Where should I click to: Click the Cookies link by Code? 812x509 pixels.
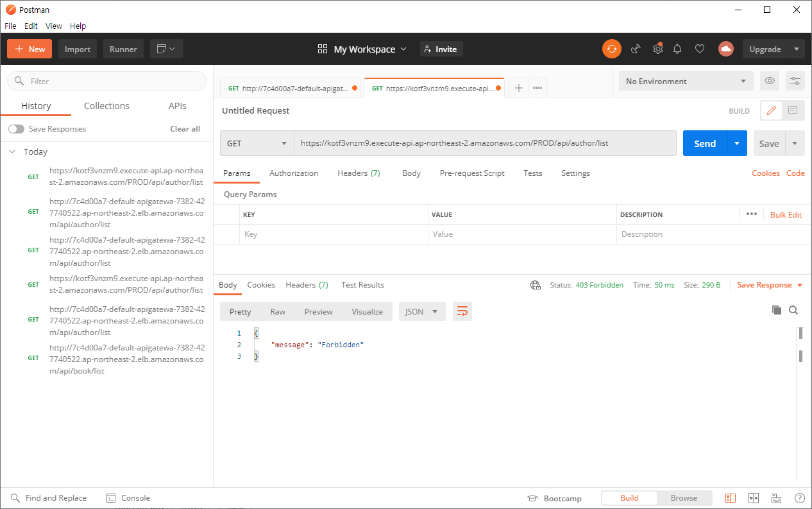766,173
